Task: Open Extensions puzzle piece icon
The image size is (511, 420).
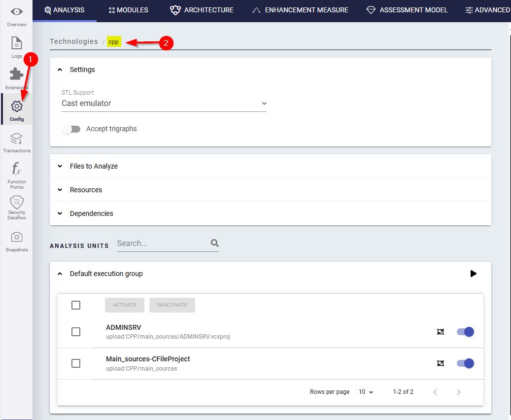Action: click(17, 75)
